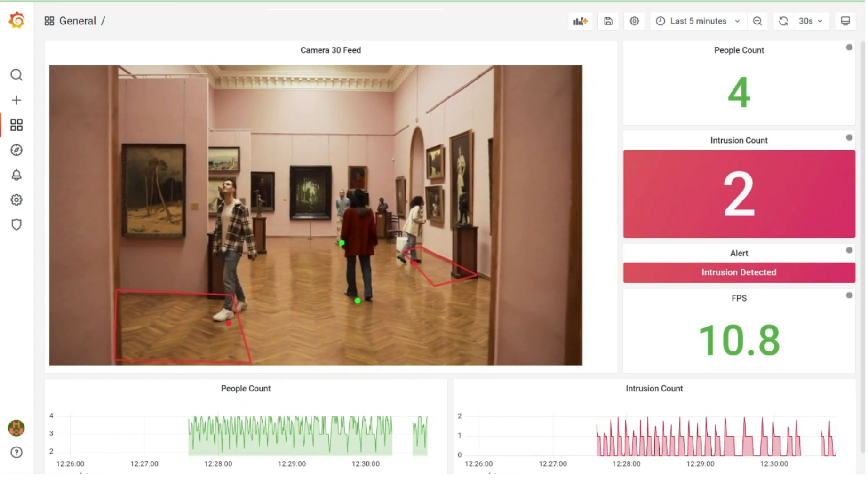
Task: Open the Alert panel title menu
Action: tap(739, 253)
